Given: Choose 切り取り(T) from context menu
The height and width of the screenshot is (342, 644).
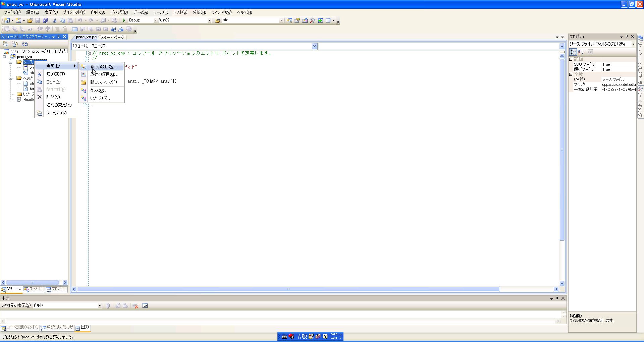Looking at the screenshot, I should point(57,74).
